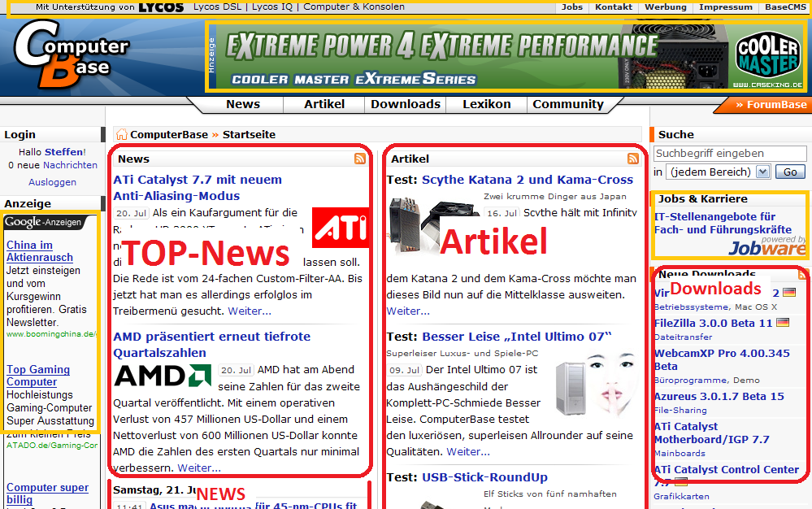This screenshot has width=812, height=509.
Task: Click Weiter link after Qualitäten
Action: pyautogui.click(x=468, y=452)
